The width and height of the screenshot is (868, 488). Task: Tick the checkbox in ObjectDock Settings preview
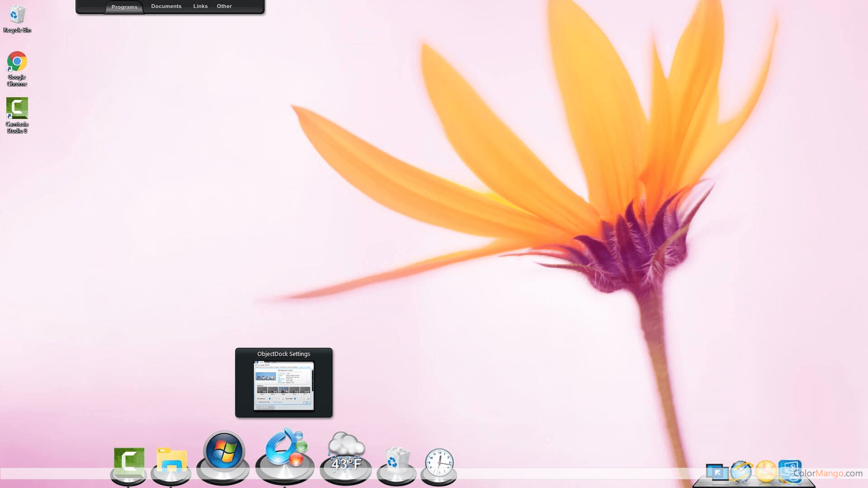pyautogui.click(x=257, y=402)
